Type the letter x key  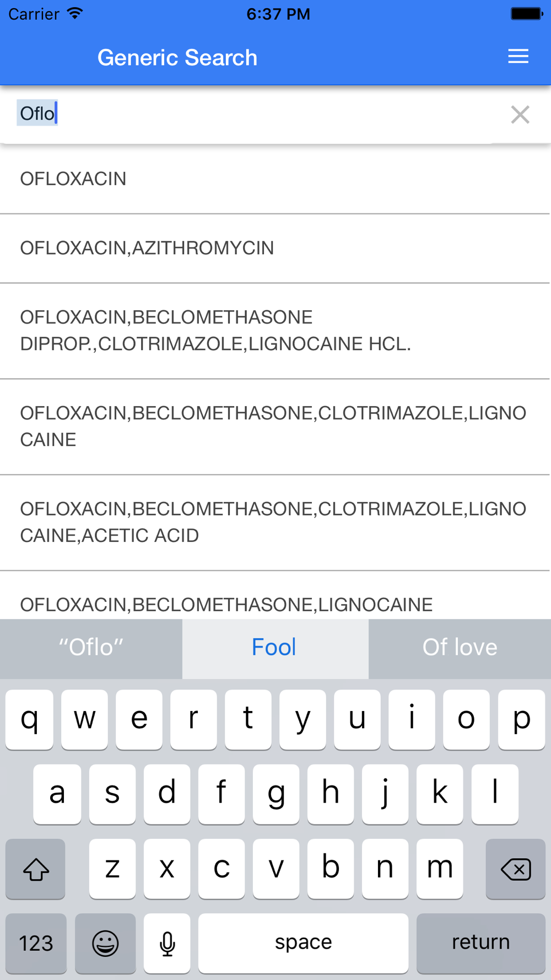[167, 869]
